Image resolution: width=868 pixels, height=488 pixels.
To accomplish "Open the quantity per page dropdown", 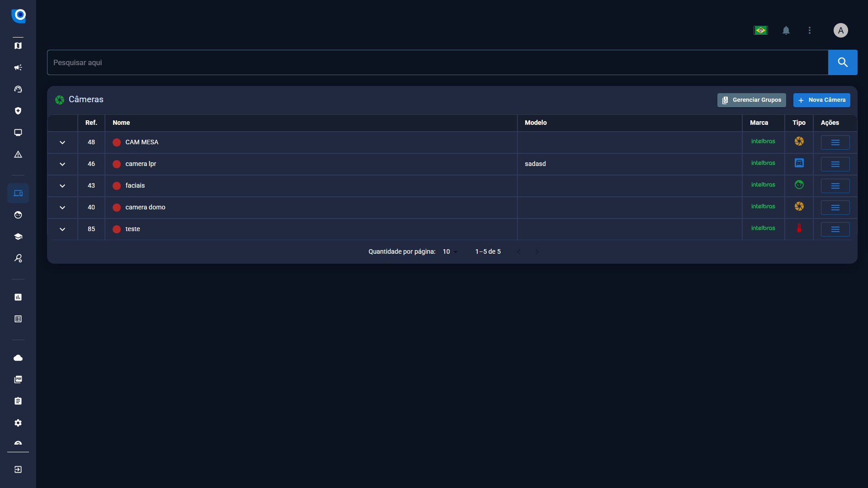I will click(450, 251).
